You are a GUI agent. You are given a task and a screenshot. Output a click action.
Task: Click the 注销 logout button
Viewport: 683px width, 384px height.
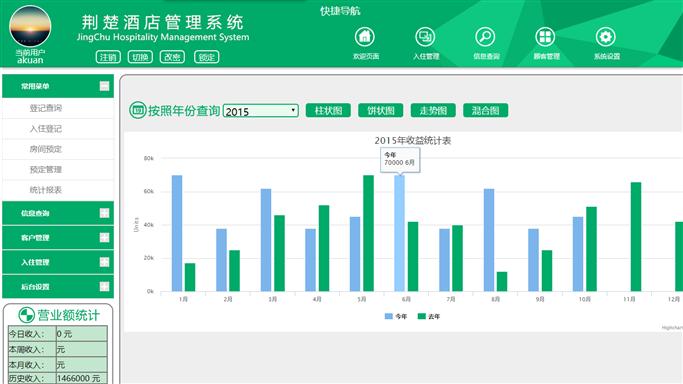(108, 57)
